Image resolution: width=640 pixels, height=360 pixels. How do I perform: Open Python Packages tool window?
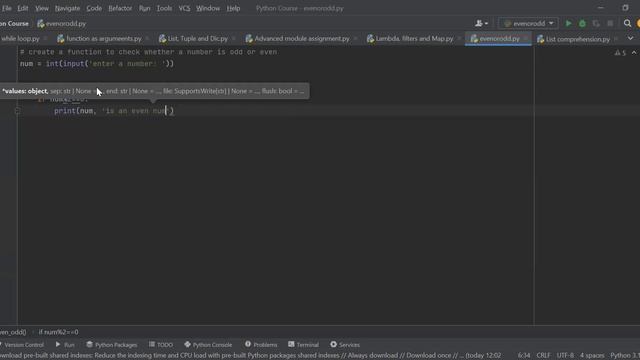pos(111,345)
